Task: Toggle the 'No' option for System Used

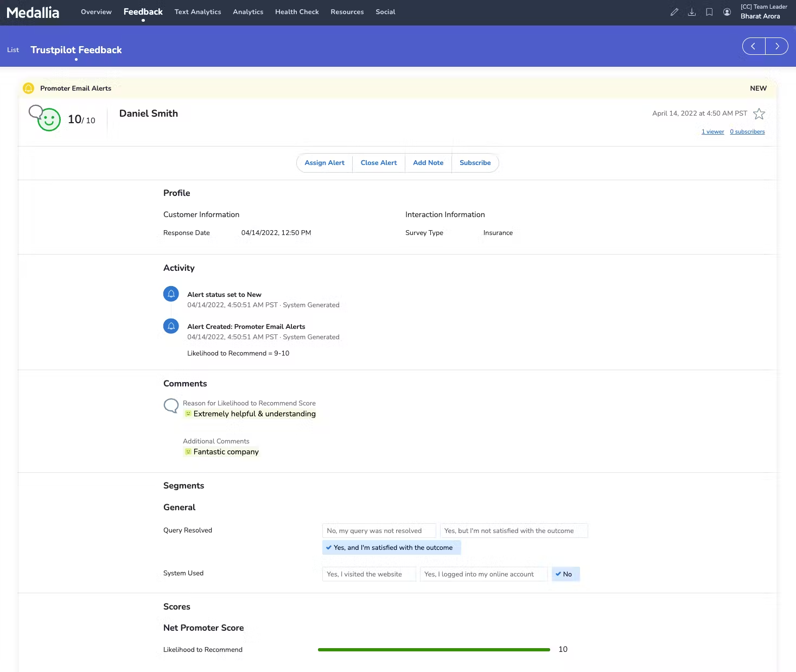Action: pos(565,574)
